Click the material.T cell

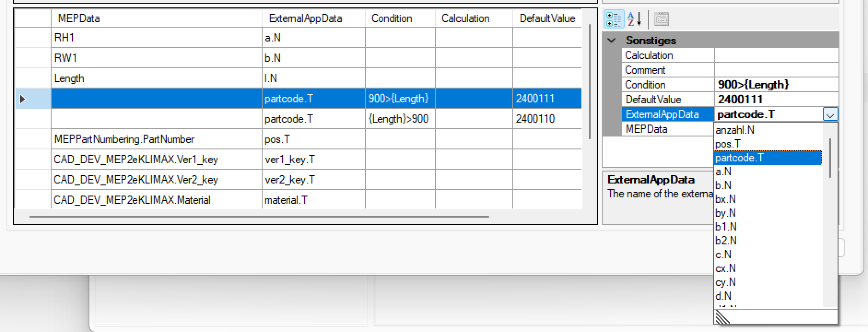click(314, 200)
